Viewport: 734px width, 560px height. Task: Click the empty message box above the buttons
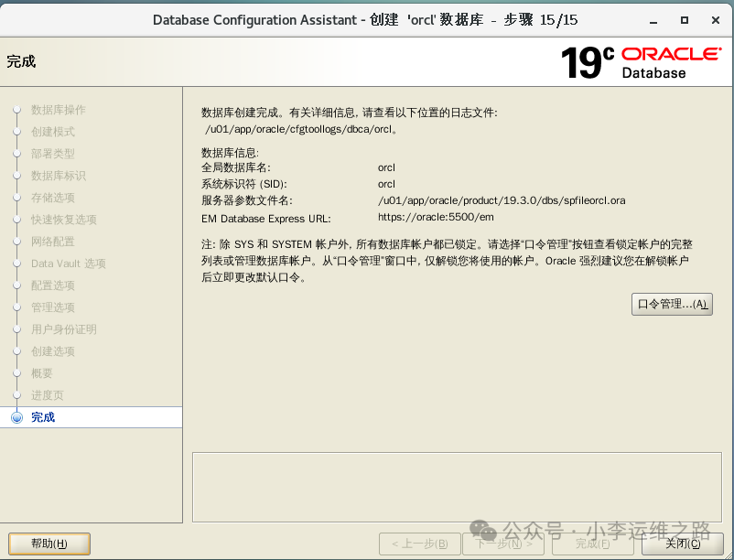click(x=457, y=488)
